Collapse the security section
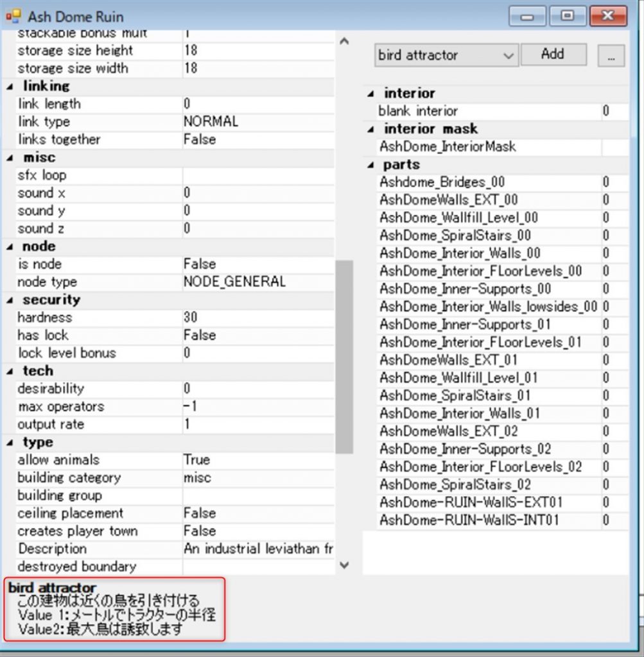 (10, 300)
